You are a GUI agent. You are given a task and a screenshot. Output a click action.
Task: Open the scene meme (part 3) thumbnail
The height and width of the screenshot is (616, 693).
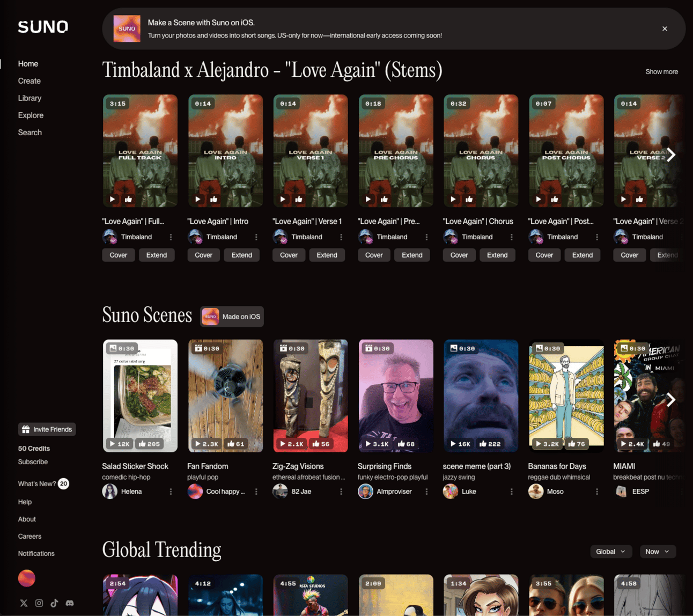[481, 395]
